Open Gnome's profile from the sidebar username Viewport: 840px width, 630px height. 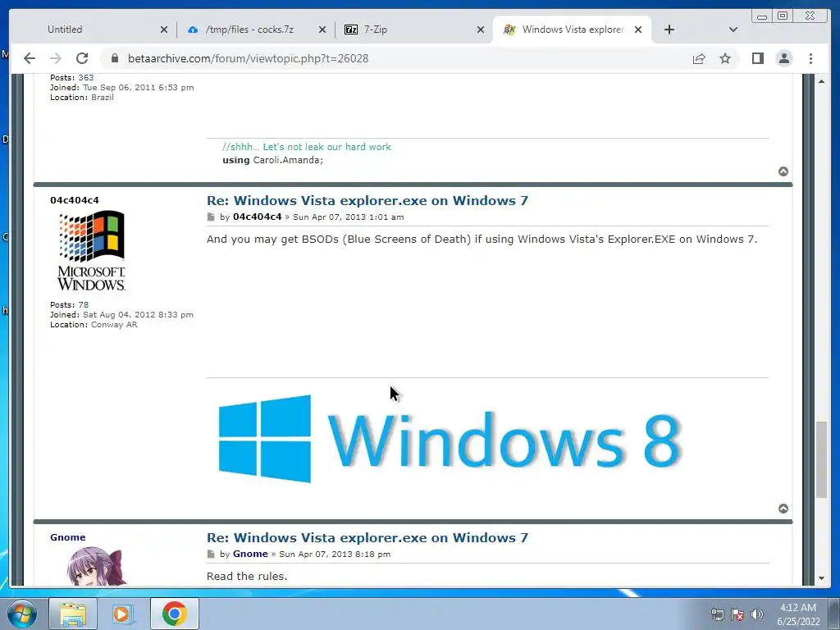pos(67,537)
